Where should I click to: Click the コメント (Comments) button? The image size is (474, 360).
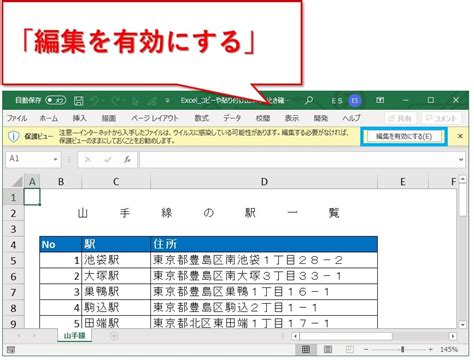tap(442, 118)
